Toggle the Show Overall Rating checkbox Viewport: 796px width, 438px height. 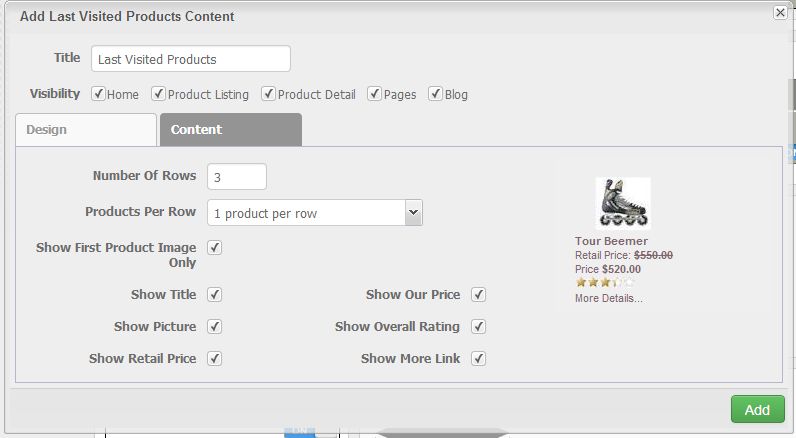[478, 326]
